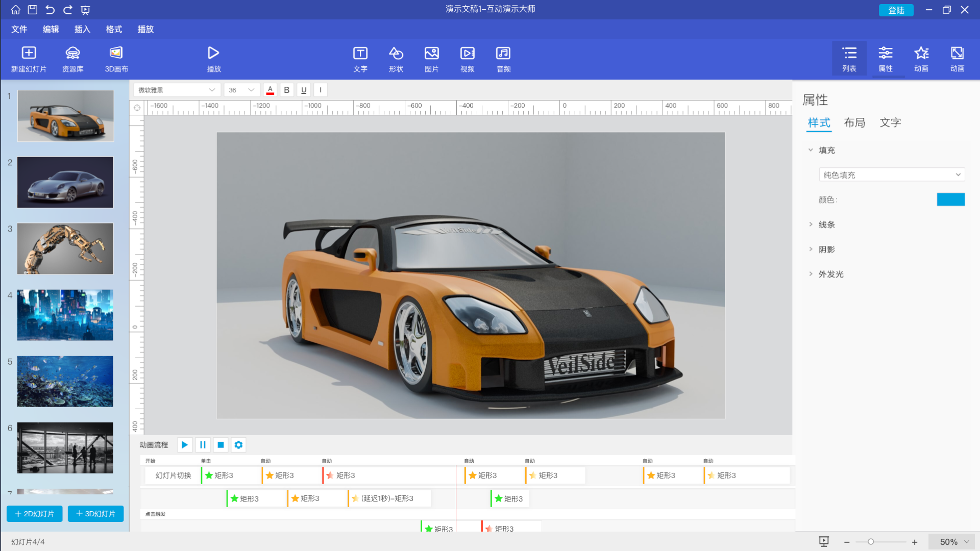Click the +2D幻灯片 button

(x=35, y=514)
